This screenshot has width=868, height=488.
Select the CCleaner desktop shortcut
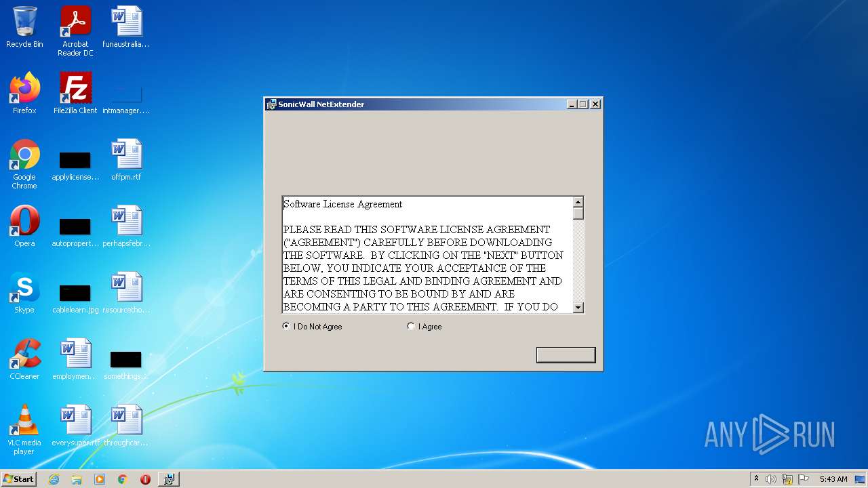coord(24,359)
